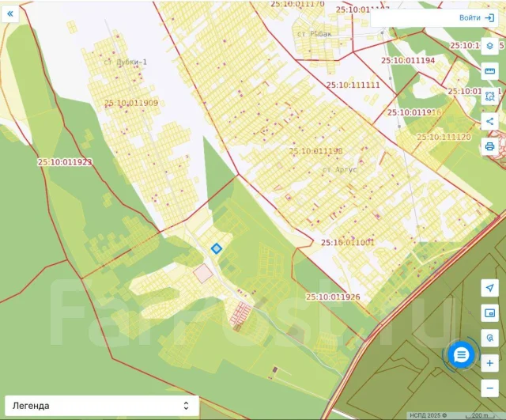506x420 pixels.
Task: Open the chat support bubble
Action: pos(461,355)
